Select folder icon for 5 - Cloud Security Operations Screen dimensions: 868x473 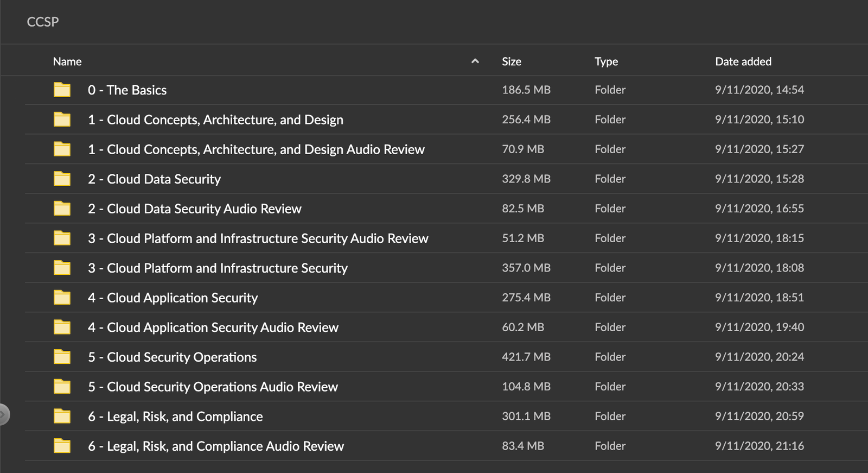62,357
